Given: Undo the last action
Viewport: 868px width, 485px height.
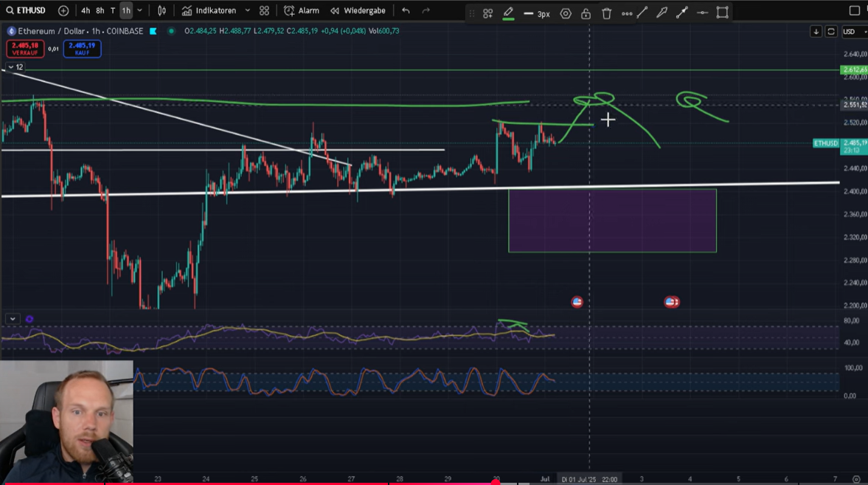Looking at the screenshot, I should click(406, 10).
